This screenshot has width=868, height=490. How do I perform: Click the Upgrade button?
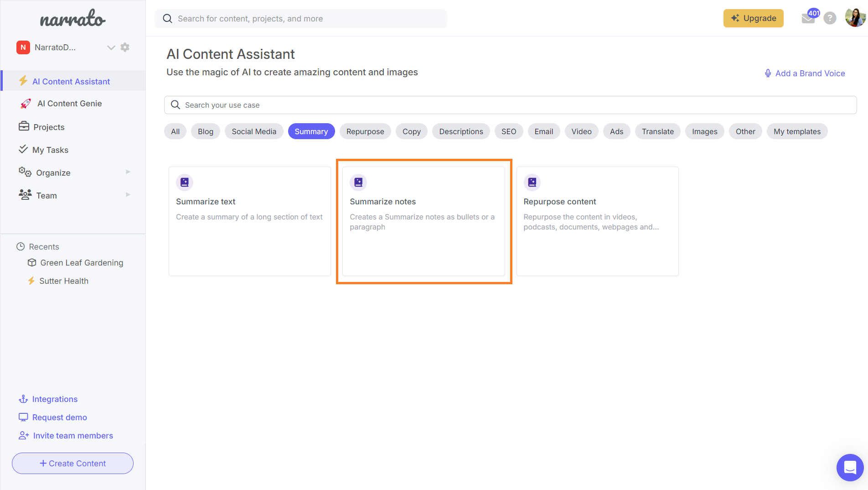click(x=753, y=18)
